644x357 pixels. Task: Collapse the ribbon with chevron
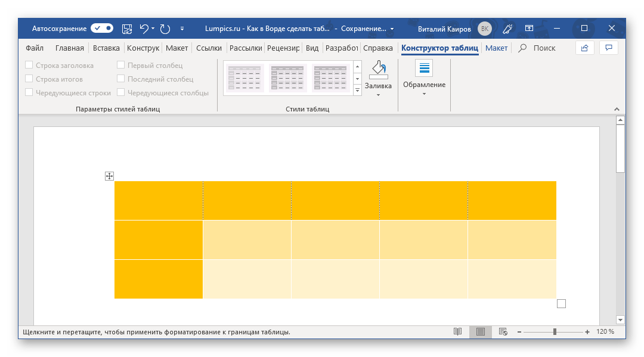617,109
